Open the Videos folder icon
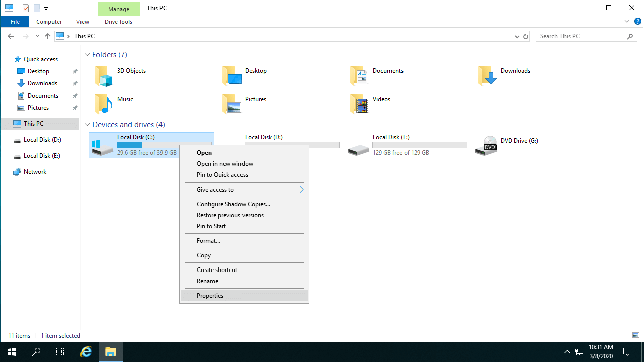This screenshot has width=644, height=362. [x=359, y=104]
